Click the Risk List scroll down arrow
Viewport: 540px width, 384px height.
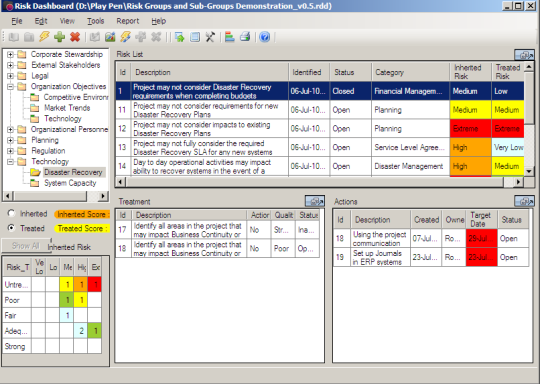tap(529, 171)
